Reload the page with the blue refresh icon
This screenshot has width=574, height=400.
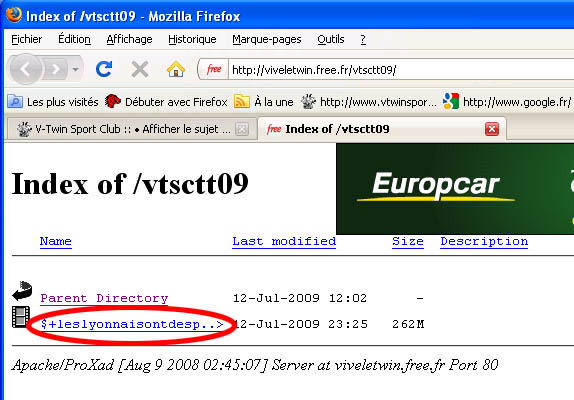pyautogui.click(x=104, y=69)
